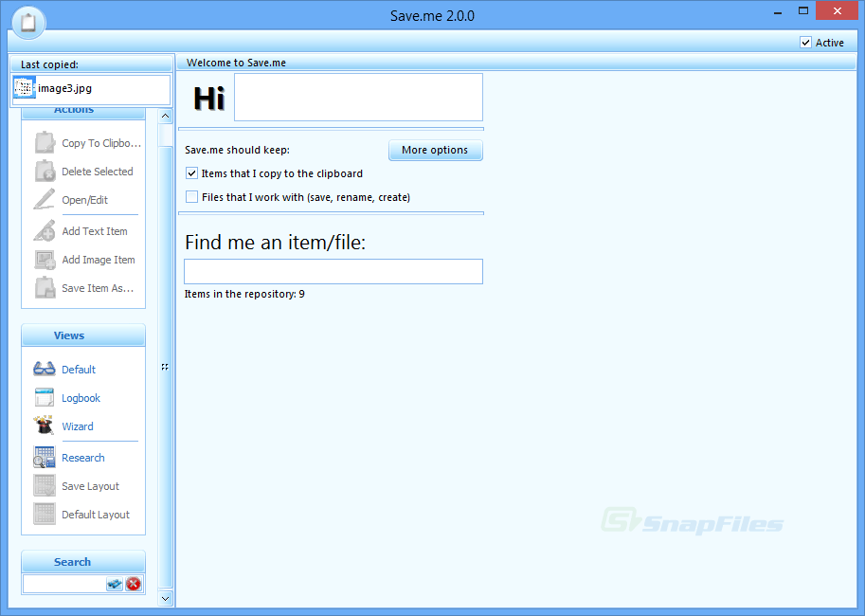This screenshot has height=616, width=865.
Task: Click the sidebar splitter grip handle
Action: click(x=165, y=367)
